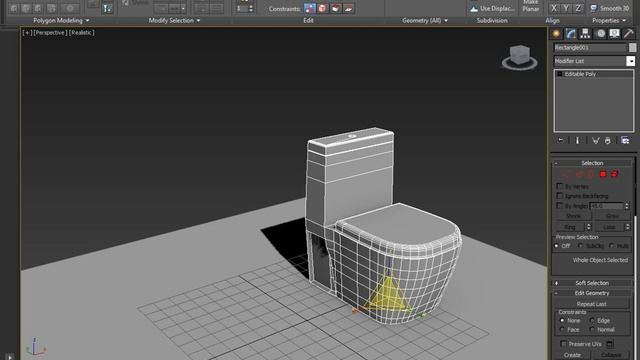Select None constraint radio button
This screenshot has height=360, width=640.
point(562,320)
